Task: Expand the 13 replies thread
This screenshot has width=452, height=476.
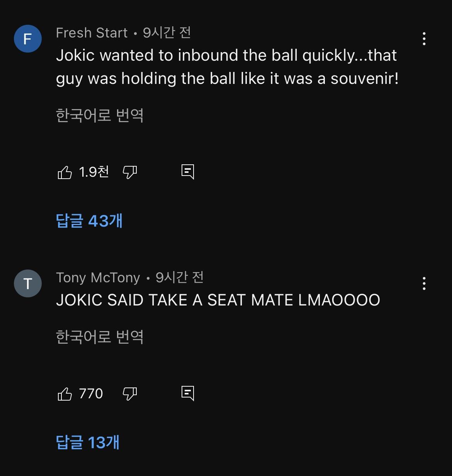Action: click(x=88, y=442)
